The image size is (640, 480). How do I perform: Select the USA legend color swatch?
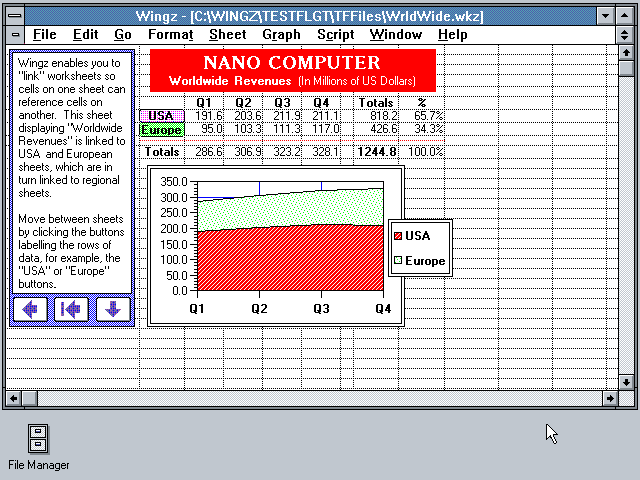[x=398, y=236]
